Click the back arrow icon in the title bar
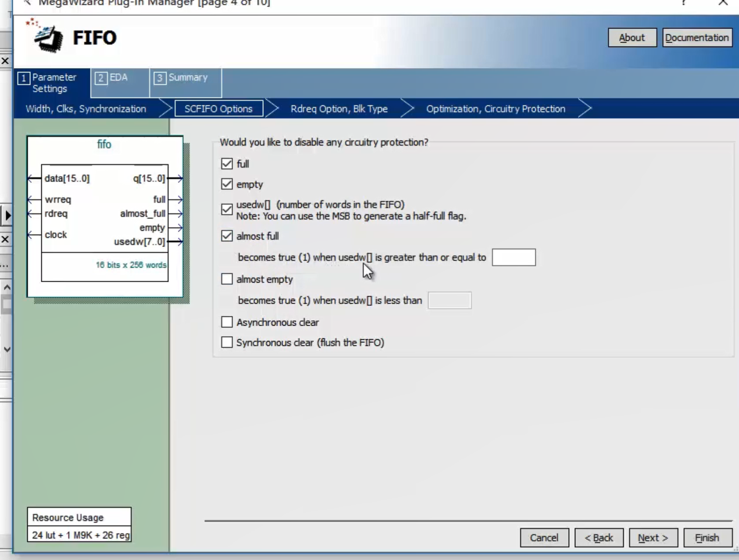739x560 pixels. tap(28, 3)
